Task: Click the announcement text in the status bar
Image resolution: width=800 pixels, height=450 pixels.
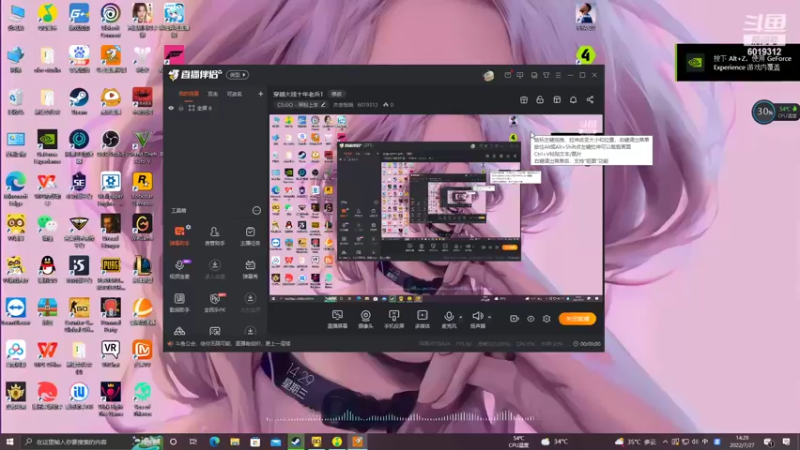Action: pos(233,344)
